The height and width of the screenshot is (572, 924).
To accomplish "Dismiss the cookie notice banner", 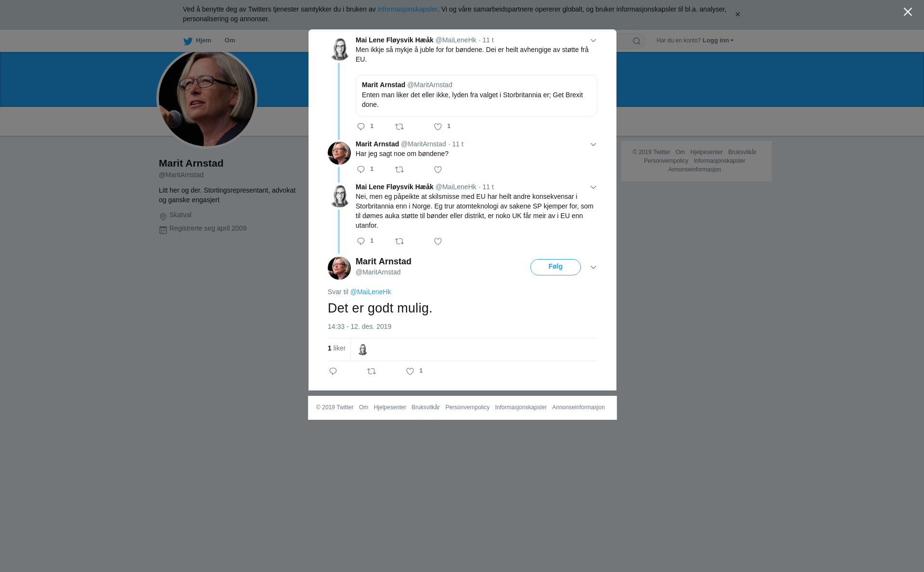I will pos(737,14).
